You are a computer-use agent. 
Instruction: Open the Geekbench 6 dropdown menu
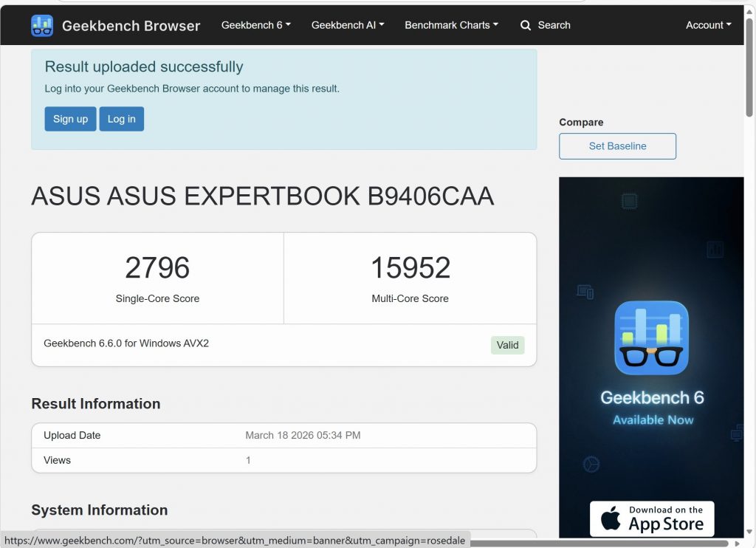coord(255,24)
